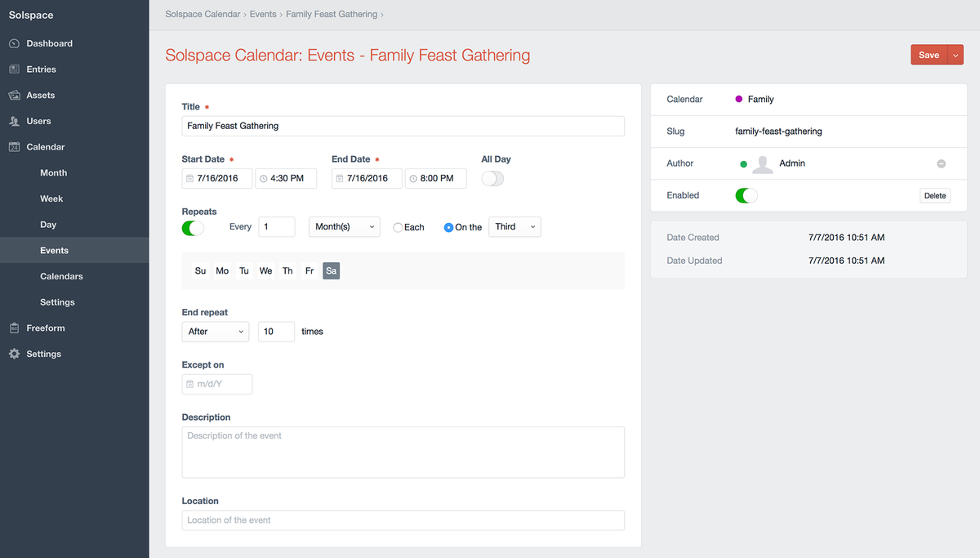Image resolution: width=980 pixels, height=558 pixels.
Task: Click the purple Family calendar color dot
Action: coord(739,99)
